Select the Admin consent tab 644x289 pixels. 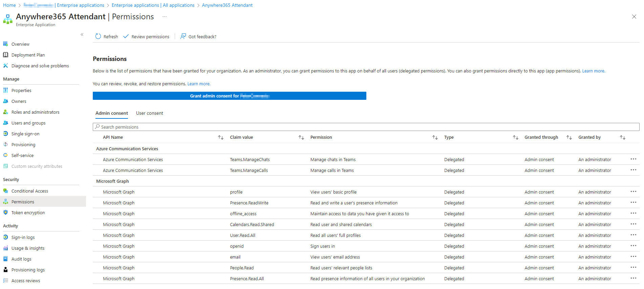point(111,113)
